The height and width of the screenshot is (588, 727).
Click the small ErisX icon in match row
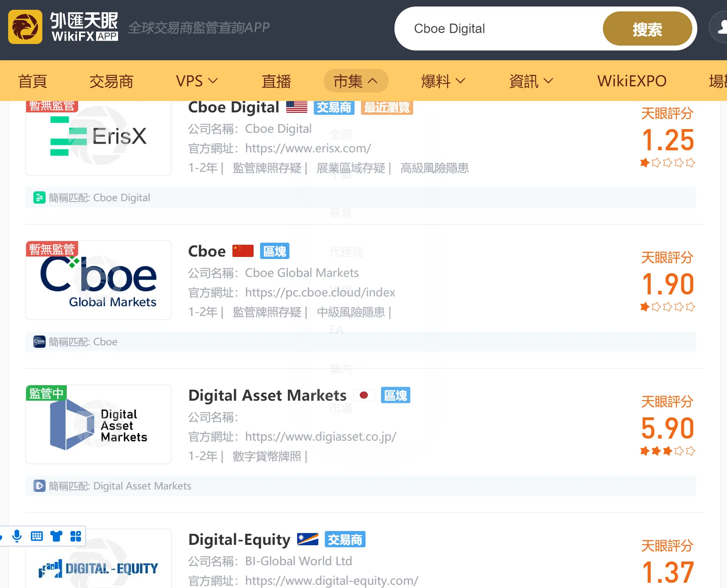pyautogui.click(x=39, y=197)
